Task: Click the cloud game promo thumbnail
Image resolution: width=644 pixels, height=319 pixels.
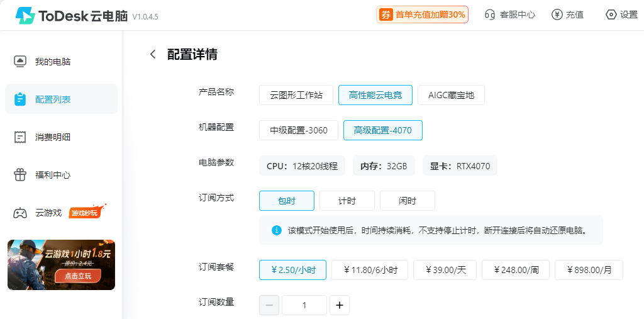Action: [x=61, y=265]
